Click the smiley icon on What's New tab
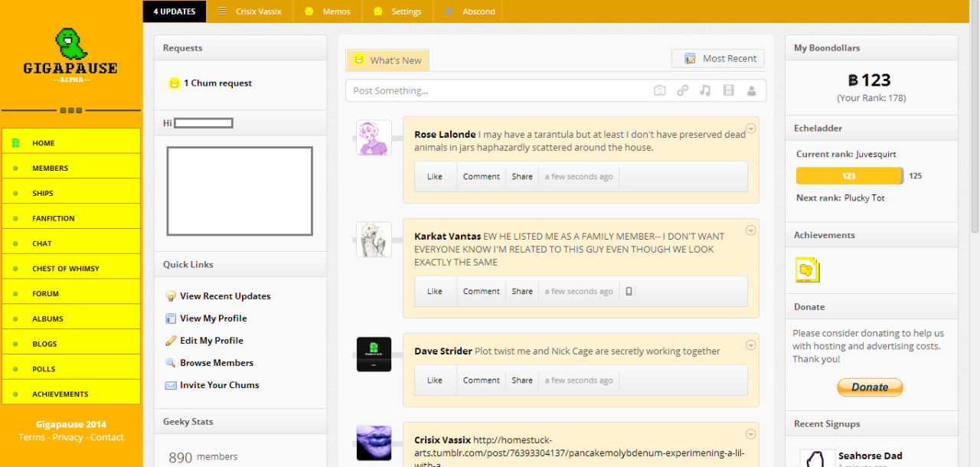This screenshot has width=980, height=467. click(358, 60)
